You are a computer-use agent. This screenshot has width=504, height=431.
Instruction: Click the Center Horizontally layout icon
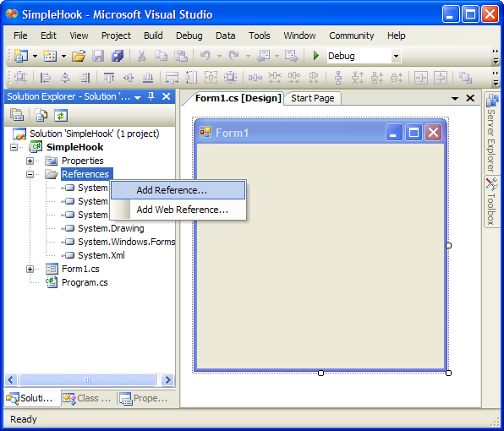coord(421,78)
